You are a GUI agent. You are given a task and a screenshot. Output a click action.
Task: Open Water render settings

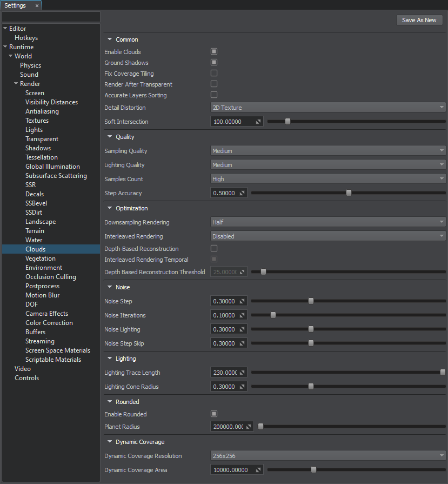[x=34, y=240]
